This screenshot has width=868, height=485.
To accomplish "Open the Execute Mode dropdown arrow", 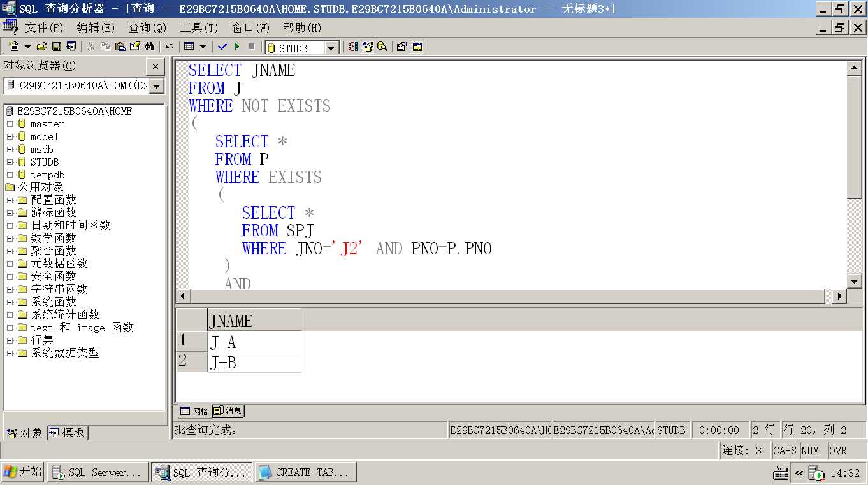I will point(203,47).
